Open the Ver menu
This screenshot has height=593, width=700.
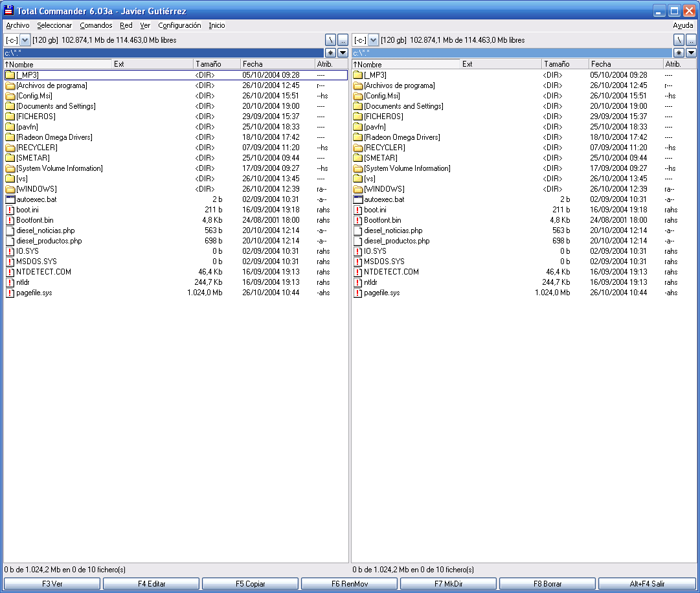pos(145,25)
